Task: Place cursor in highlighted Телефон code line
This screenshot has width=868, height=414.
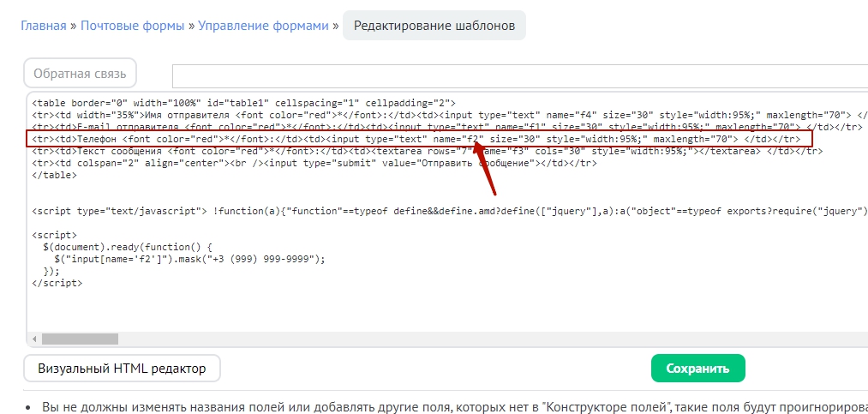Action: (257, 139)
